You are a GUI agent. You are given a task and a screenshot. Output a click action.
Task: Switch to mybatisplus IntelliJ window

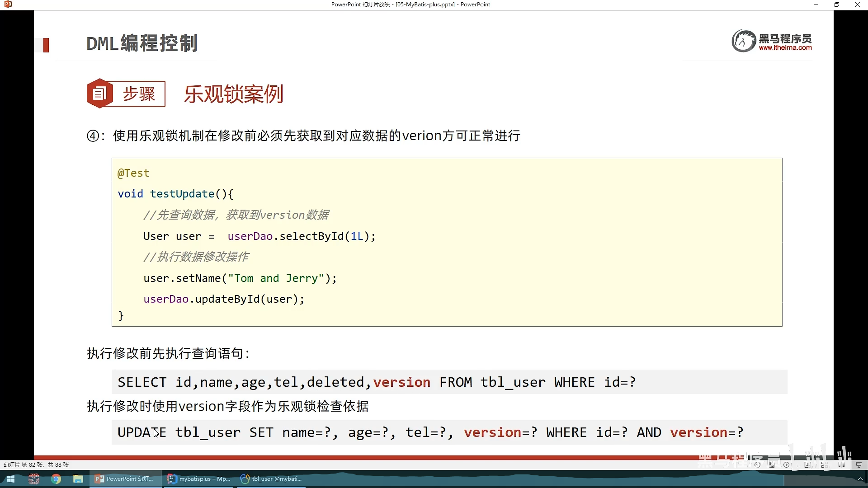(x=199, y=479)
